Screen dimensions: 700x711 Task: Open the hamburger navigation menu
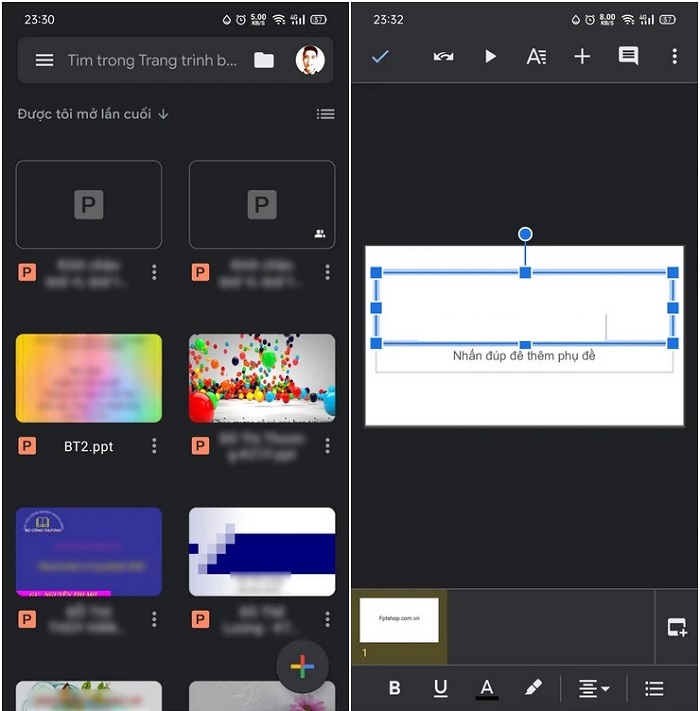[x=44, y=60]
